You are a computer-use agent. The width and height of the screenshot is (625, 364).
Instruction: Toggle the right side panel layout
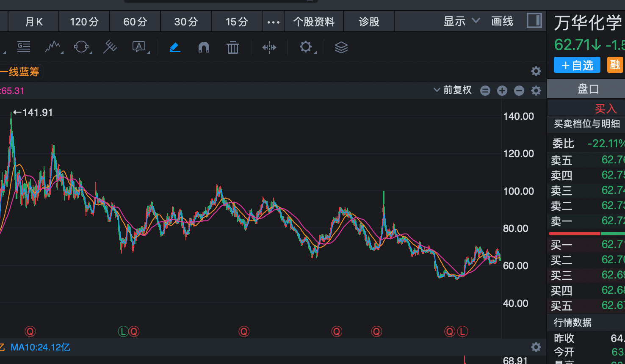coord(534,21)
